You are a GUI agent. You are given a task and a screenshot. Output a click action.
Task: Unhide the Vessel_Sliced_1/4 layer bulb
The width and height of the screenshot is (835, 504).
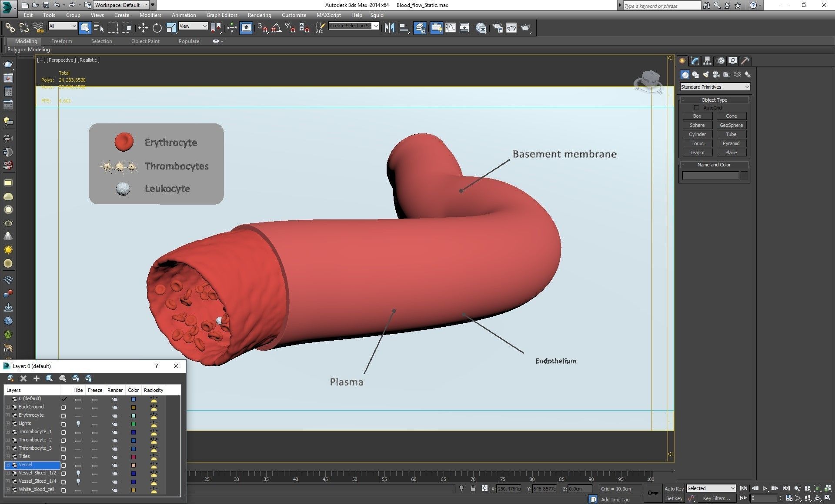click(x=78, y=481)
